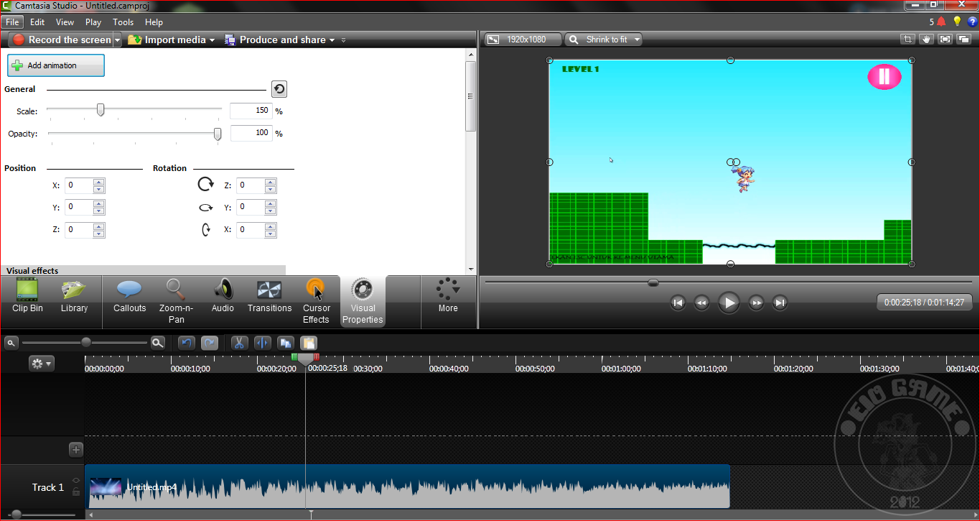Open the Help menu

(x=154, y=22)
